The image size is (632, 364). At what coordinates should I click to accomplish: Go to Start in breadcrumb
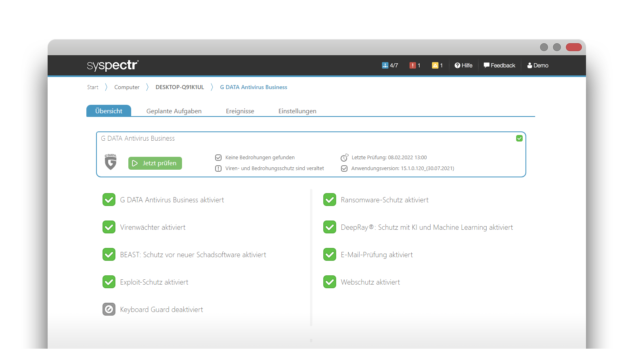coord(93,87)
